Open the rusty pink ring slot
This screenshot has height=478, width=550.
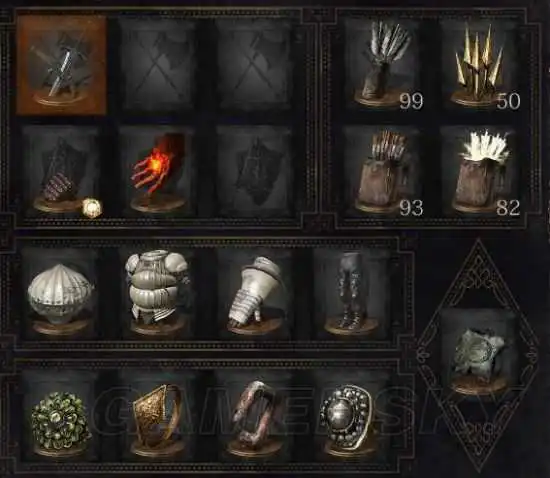tap(254, 416)
